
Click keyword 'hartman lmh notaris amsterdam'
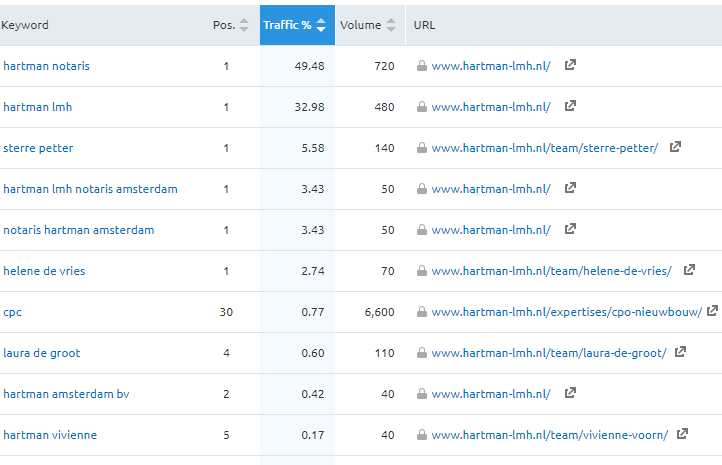coord(90,189)
